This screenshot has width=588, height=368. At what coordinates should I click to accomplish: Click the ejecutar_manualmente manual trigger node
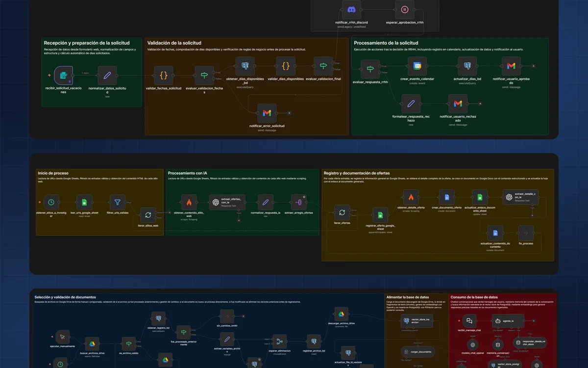(62, 337)
